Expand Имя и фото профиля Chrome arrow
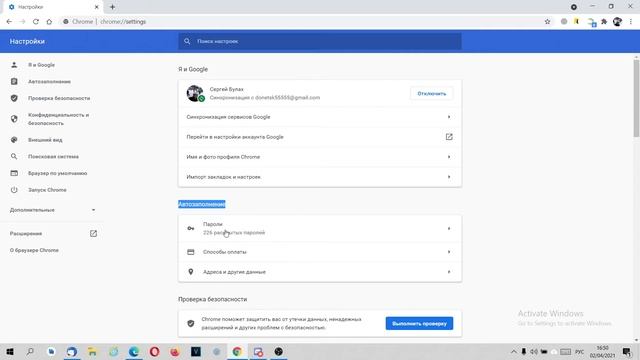This screenshot has height=360, width=640. (x=449, y=157)
